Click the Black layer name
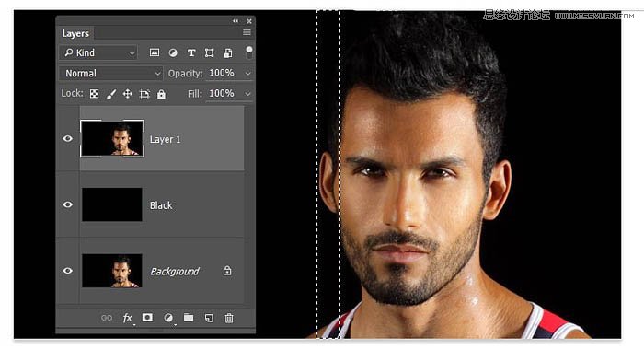Image resolution: width=644 pixels, height=350 pixels. click(161, 205)
